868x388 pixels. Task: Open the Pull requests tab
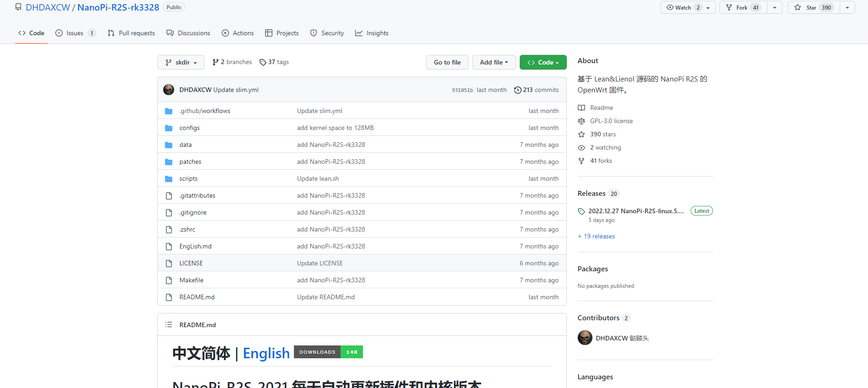131,33
